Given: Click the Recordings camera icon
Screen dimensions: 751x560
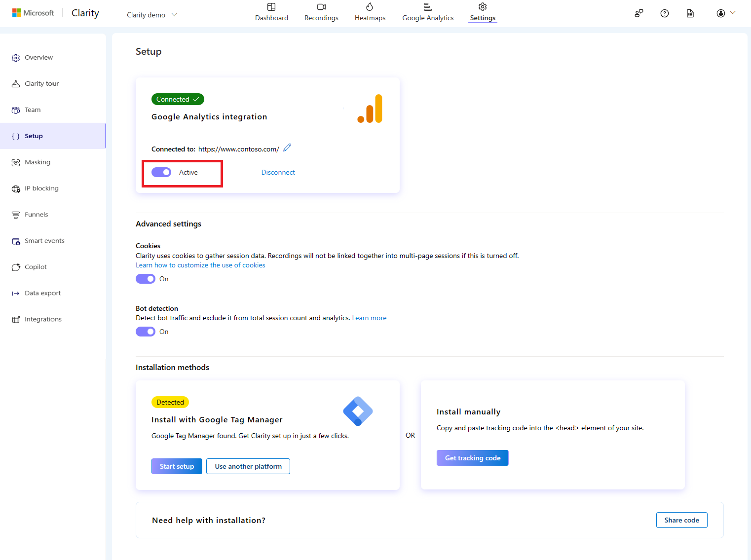Looking at the screenshot, I should (x=321, y=7).
